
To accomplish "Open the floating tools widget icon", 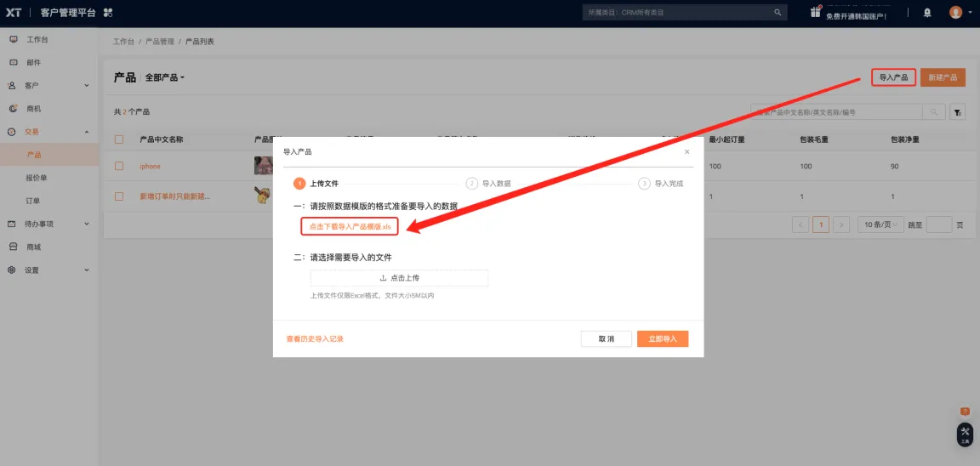I will [965, 434].
